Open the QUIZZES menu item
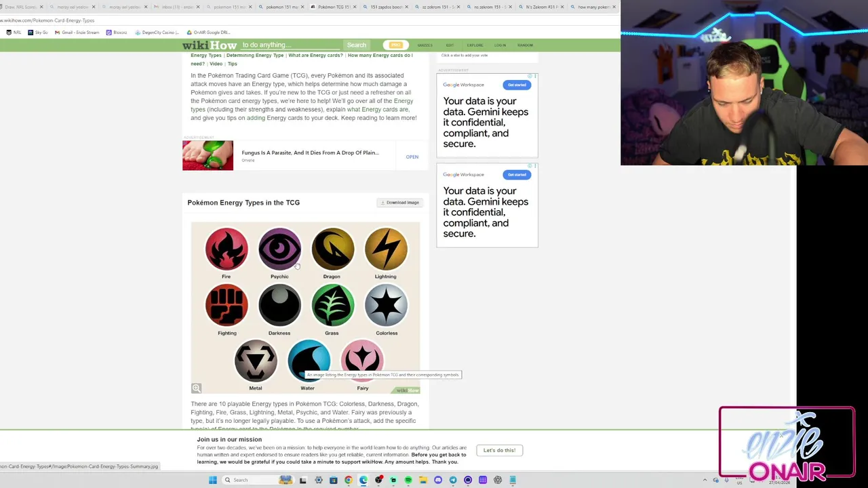 425,45
